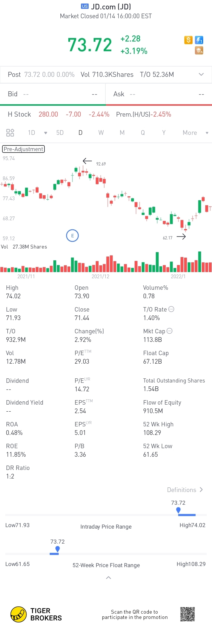Screen dimensions: 212x644
Task: Tap the earnings 'E' marker on chart
Action: click(72, 236)
